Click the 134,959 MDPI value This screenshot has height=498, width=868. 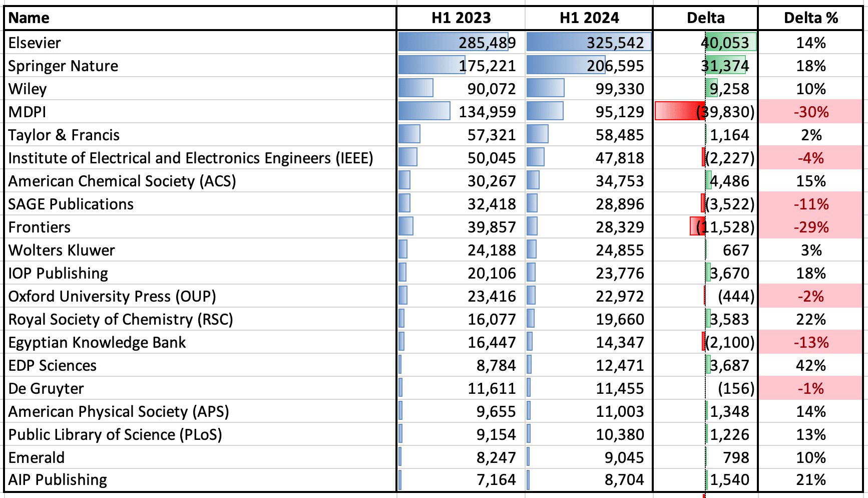click(x=461, y=112)
